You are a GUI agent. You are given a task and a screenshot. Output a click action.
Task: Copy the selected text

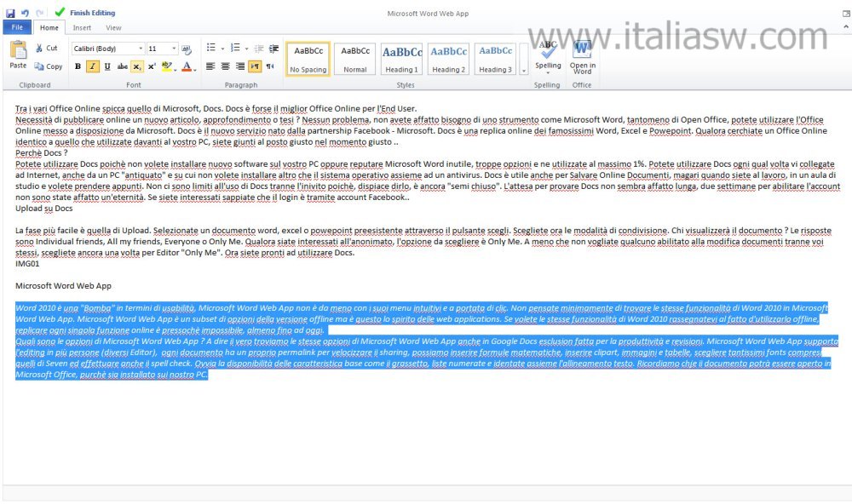point(49,66)
